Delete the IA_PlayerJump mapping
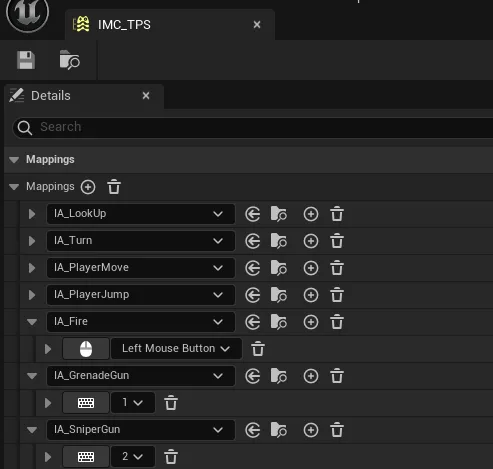The height and width of the screenshot is (469, 493). [337, 295]
